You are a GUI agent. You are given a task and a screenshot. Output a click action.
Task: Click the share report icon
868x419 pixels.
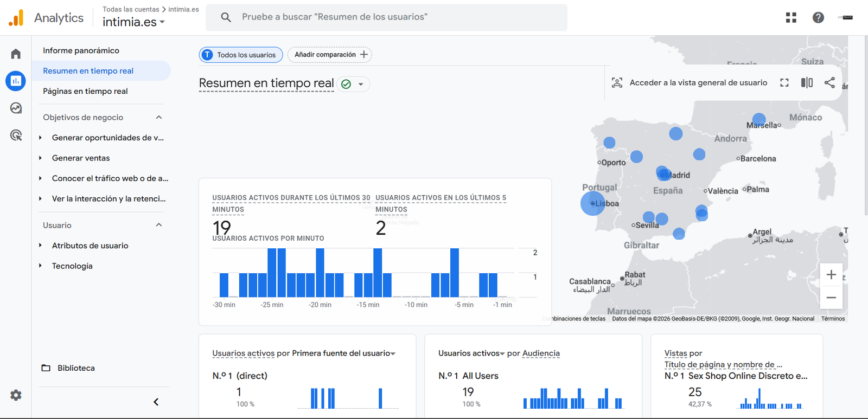(x=829, y=82)
